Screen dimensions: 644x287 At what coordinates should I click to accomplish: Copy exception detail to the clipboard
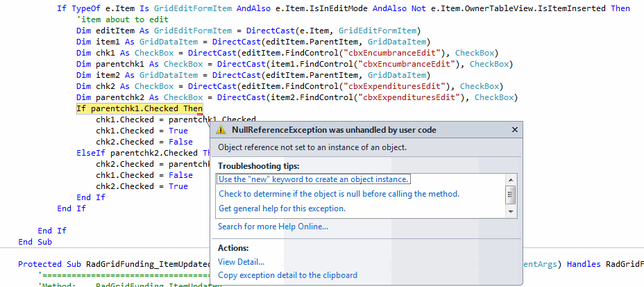(287, 275)
